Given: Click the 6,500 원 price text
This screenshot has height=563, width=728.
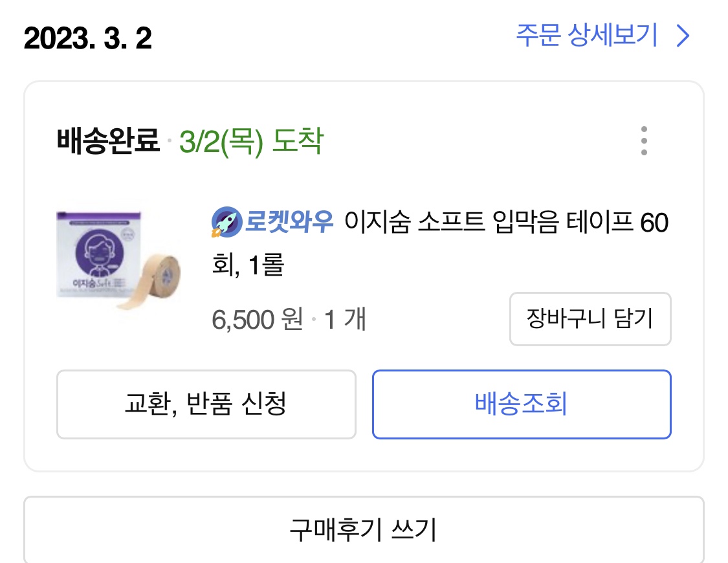Looking at the screenshot, I should [258, 320].
